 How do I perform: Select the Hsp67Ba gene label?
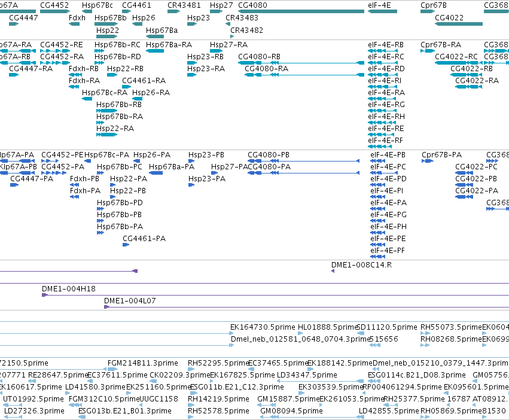click(x=161, y=30)
